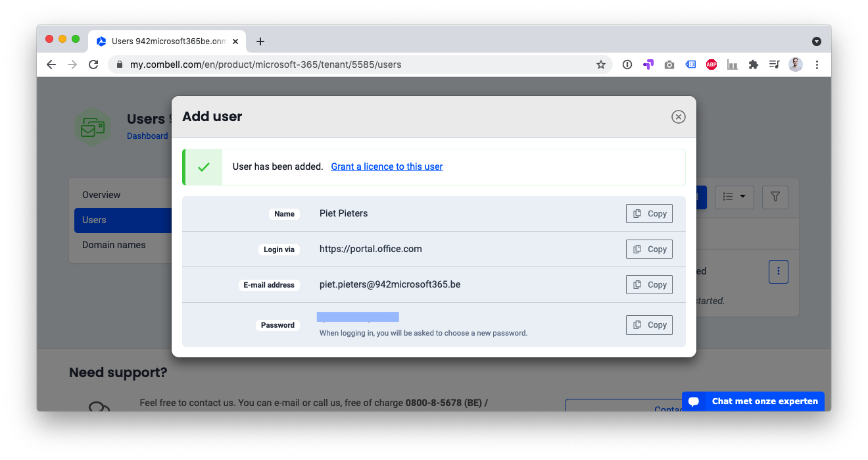
Task: Select the piet.pieters@942microsoft365.be address text
Action: click(x=390, y=285)
